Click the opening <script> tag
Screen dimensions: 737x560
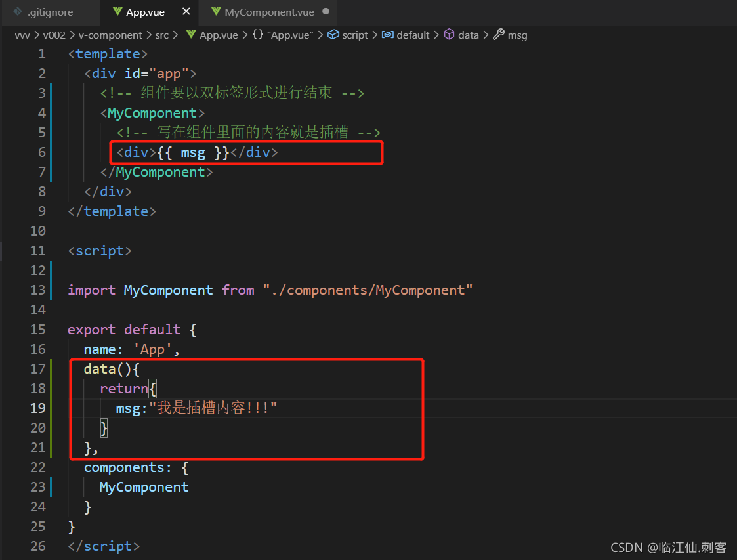(100, 251)
